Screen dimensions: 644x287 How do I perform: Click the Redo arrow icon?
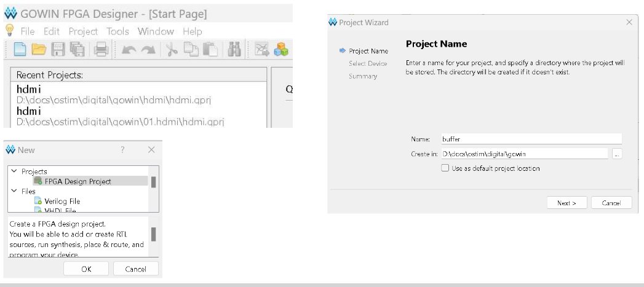point(148,50)
